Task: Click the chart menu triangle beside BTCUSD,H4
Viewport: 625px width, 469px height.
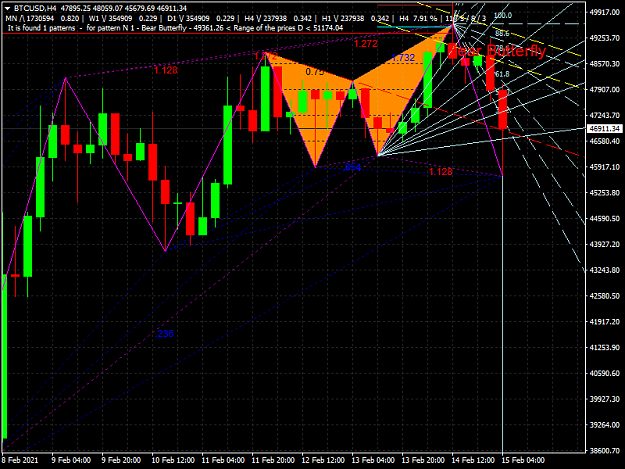Action: pos(7,8)
